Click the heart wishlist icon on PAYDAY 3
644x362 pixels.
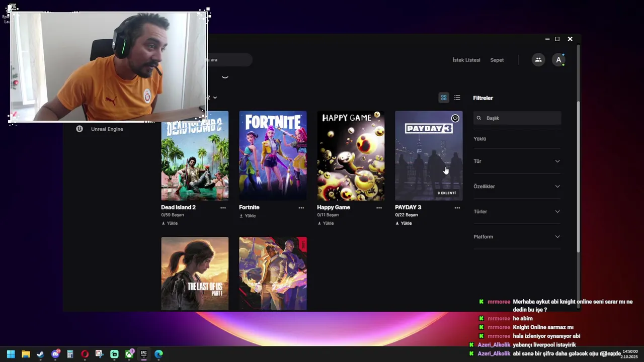455,118
